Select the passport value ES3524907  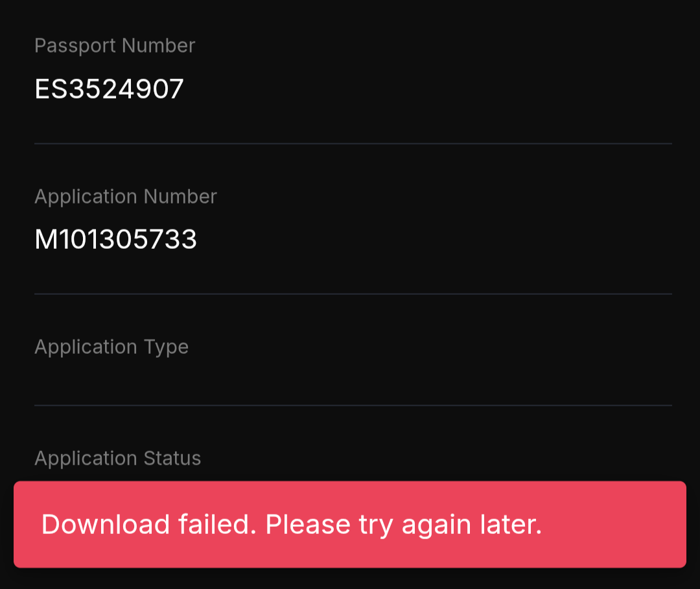[109, 89]
